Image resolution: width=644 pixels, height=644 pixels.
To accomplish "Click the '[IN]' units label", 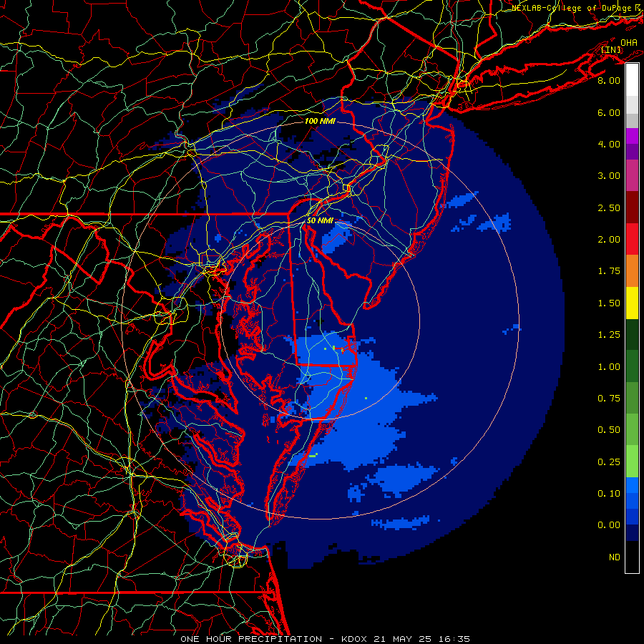I will [x=611, y=49].
